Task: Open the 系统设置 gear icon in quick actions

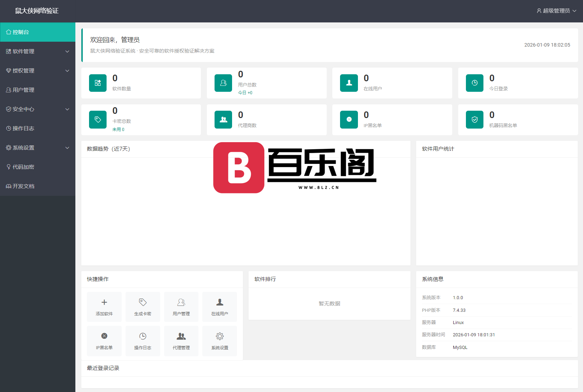Action: click(219, 336)
